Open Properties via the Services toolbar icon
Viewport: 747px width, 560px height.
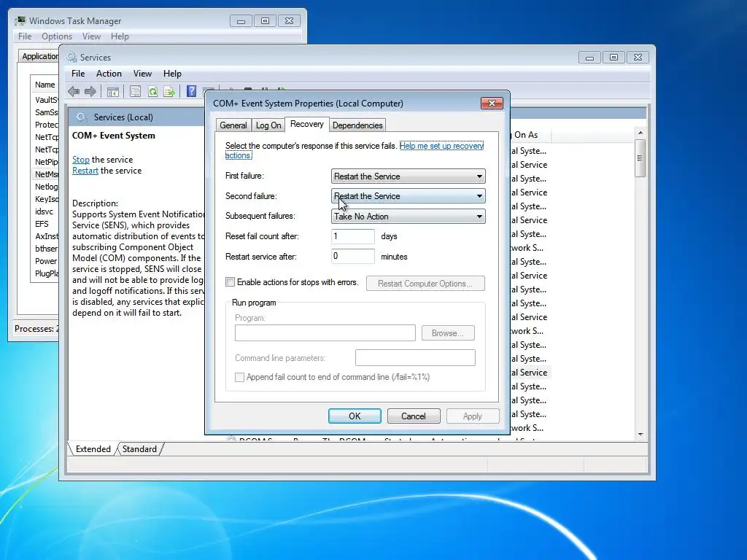coord(135,92)
